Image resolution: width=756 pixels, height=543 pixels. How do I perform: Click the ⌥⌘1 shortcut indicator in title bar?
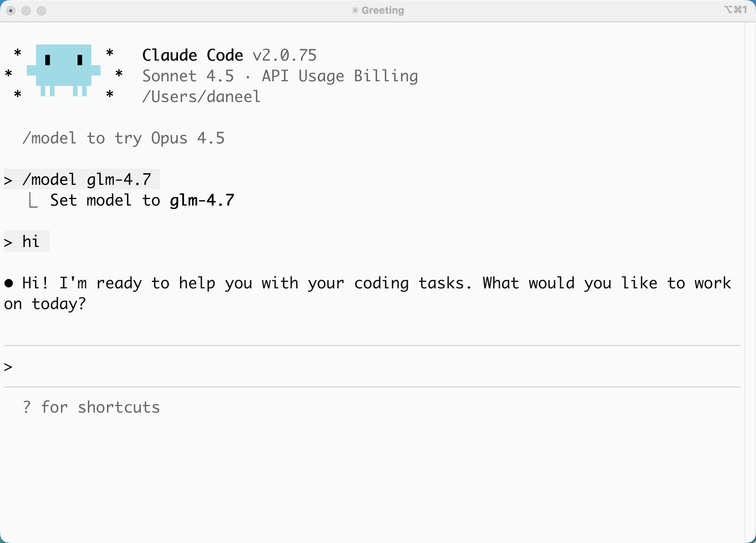[x=735, y=10]
